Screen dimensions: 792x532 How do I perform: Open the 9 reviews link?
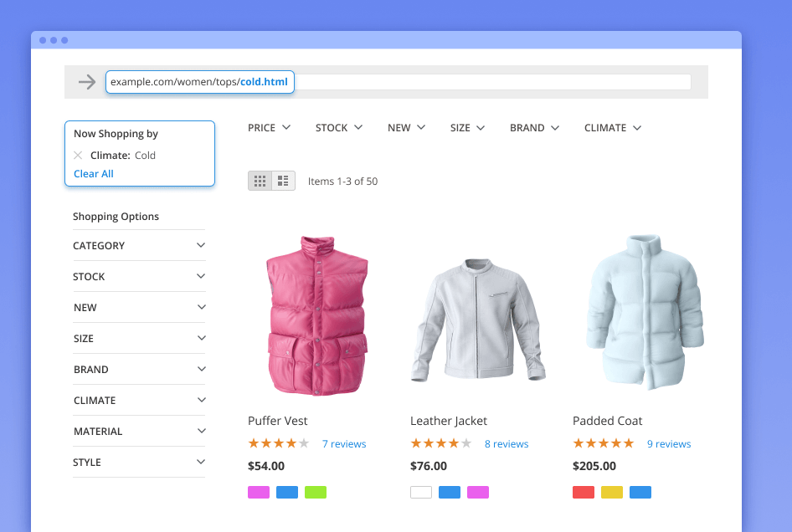668,444
